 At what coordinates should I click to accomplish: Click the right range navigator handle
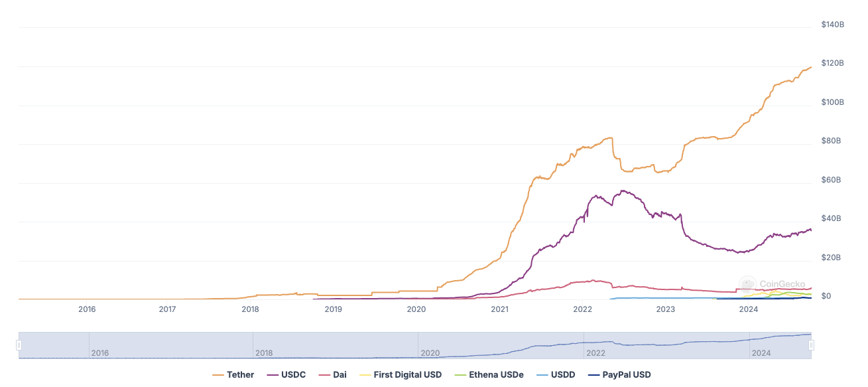pyautogui.click(x=811, y=345)
